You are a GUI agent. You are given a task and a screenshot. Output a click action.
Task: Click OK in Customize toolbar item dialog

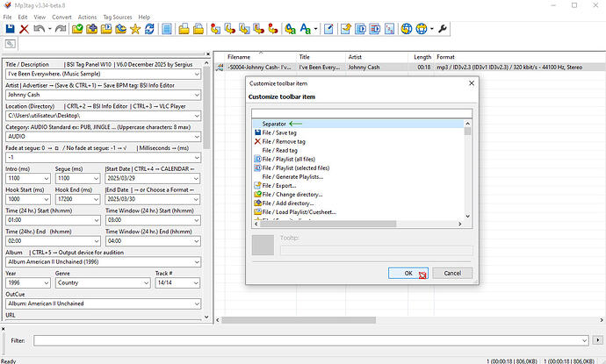click(408, 274)
